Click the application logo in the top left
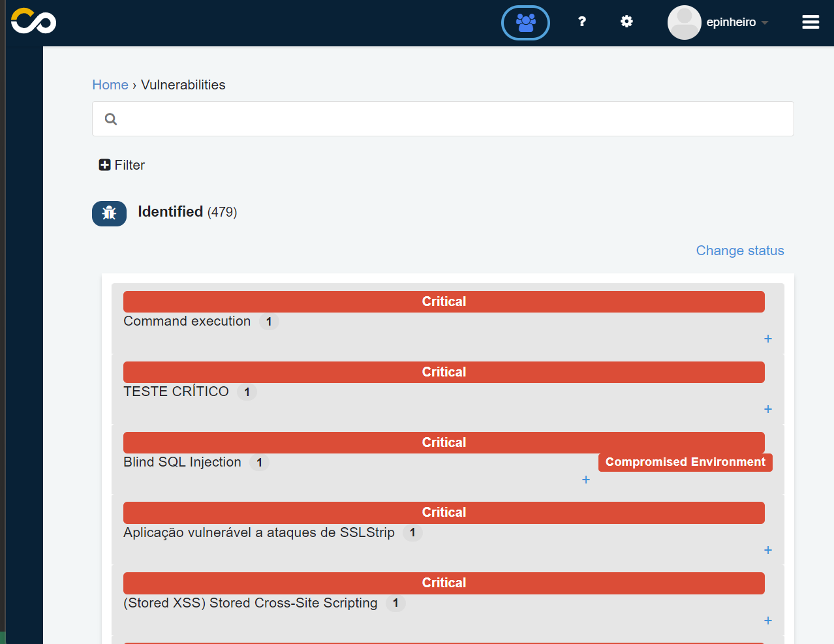 point(33,21)
